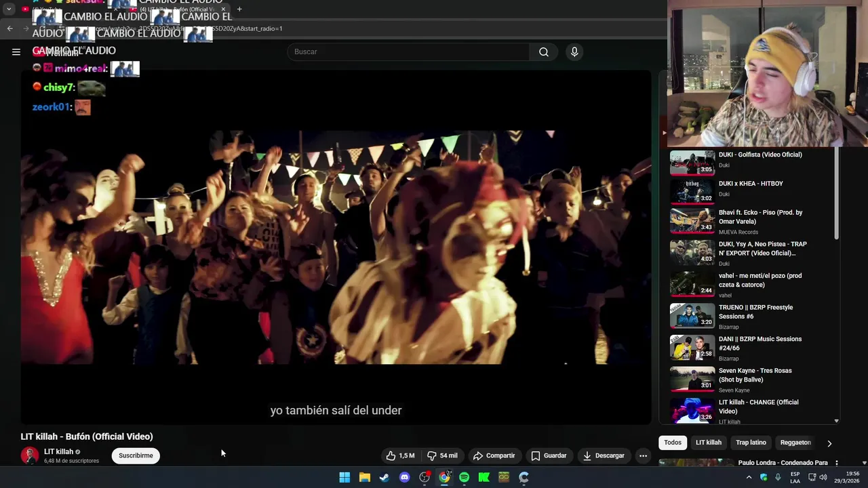Go forward with browser forward arrow
868x488 pixels.
(x=27, y=28)
